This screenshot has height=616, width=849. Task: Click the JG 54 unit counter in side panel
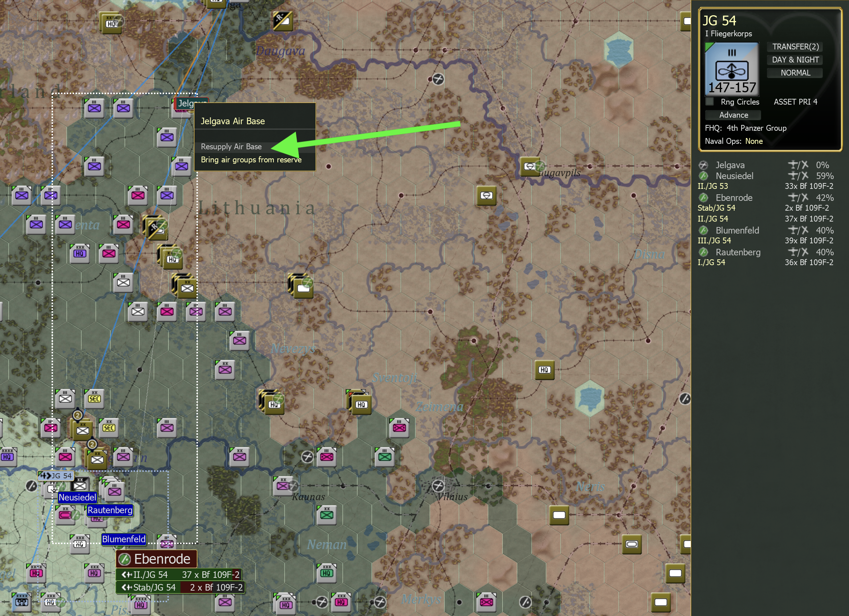732,69
